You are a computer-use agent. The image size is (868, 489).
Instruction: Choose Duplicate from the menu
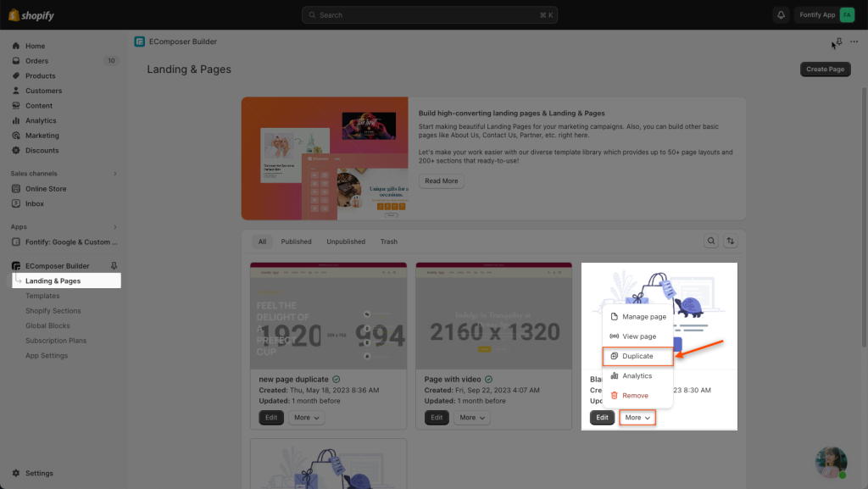637,356
